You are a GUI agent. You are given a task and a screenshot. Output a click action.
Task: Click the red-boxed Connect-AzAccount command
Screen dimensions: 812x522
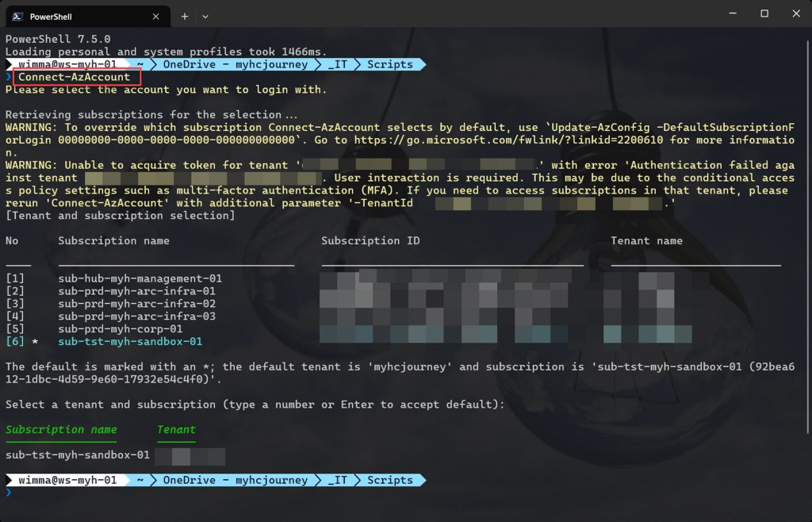tap(75, 77)
